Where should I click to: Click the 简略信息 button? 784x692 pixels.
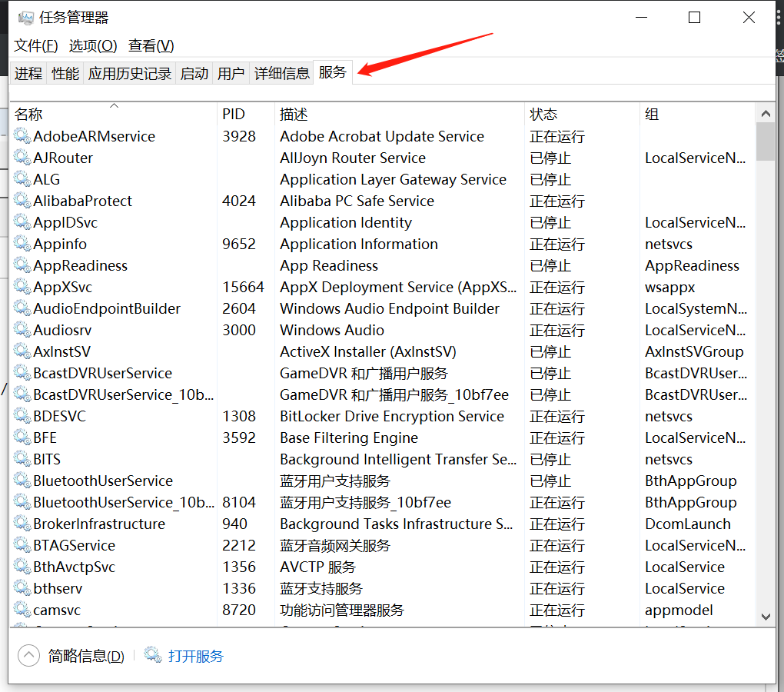tap(85, 655)
